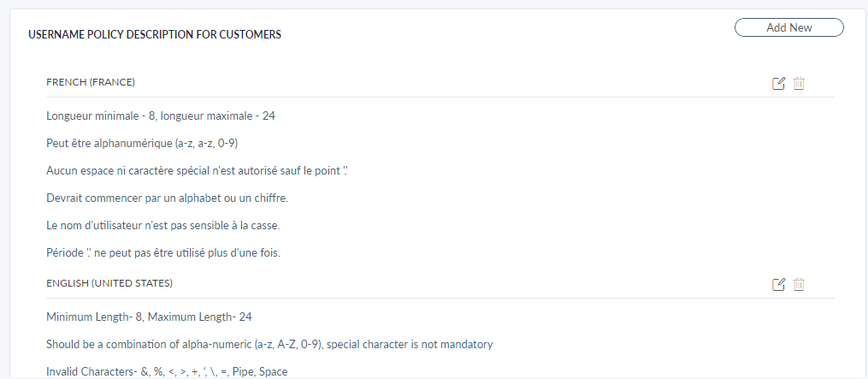Click the Add New button
The height and width of the screenshot is (379, 868).
pos(788,28)
